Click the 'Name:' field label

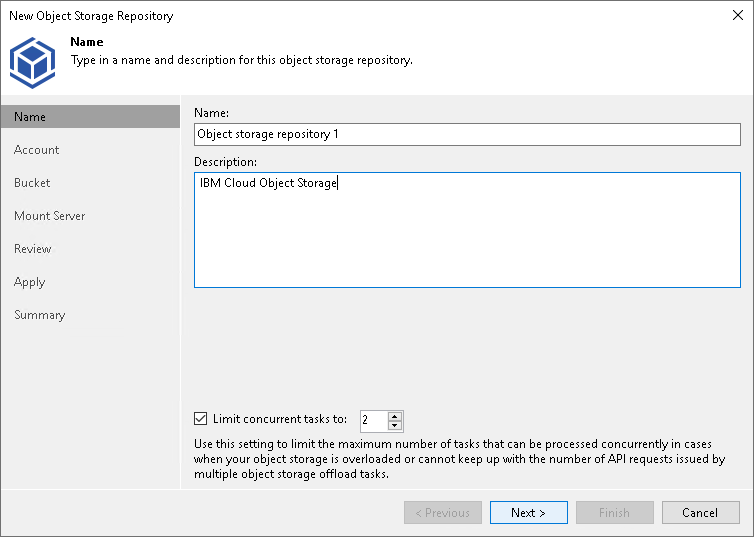pyautogui.click(x=212, y=113)
